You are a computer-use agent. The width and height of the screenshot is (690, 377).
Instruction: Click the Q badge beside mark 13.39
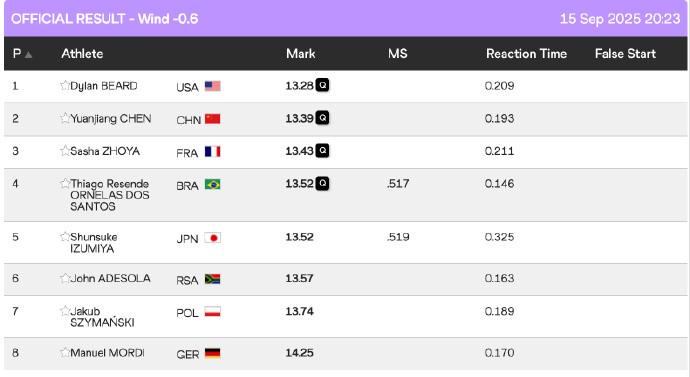click(x=323, y=118)
